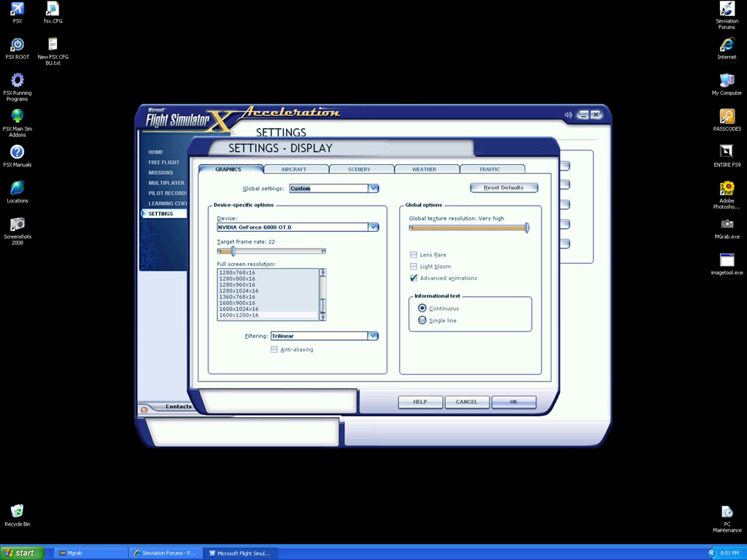This screenshot has height=560, width=747.
Task: Click the Target frame rate slider handle
Action: 233,251
